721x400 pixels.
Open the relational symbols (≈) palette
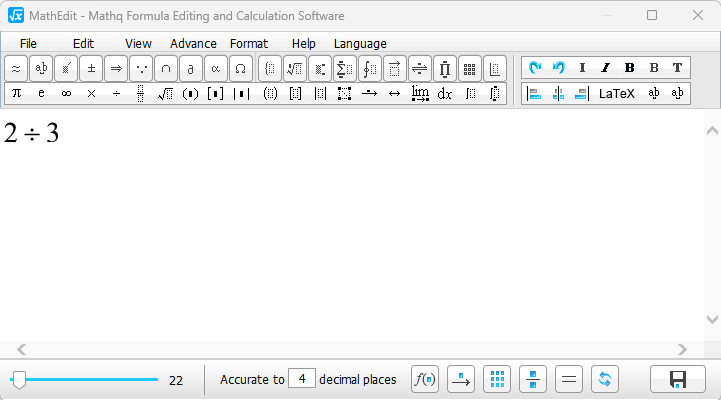tap(16, 69)
